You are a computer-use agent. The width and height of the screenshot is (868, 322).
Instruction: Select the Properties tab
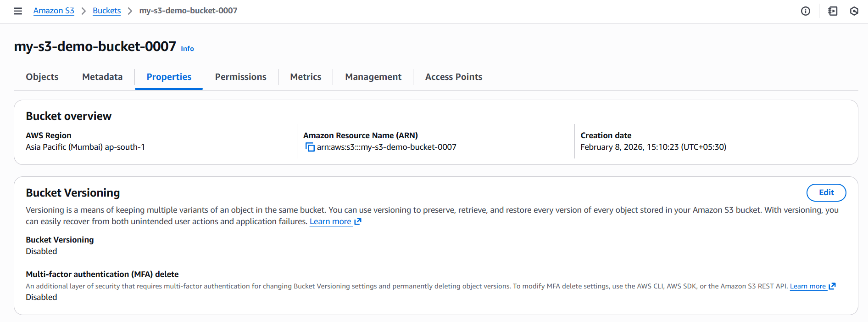[169, 77]
